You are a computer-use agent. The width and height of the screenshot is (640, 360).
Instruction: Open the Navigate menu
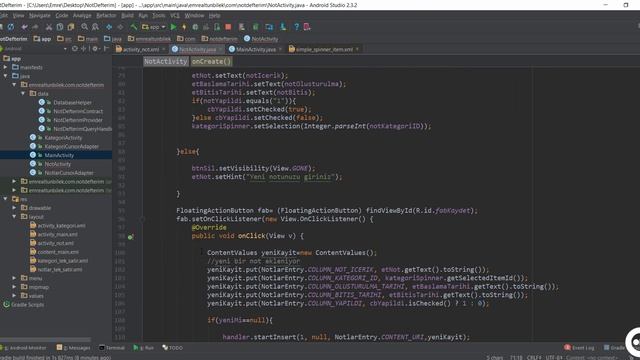point(40,16)
